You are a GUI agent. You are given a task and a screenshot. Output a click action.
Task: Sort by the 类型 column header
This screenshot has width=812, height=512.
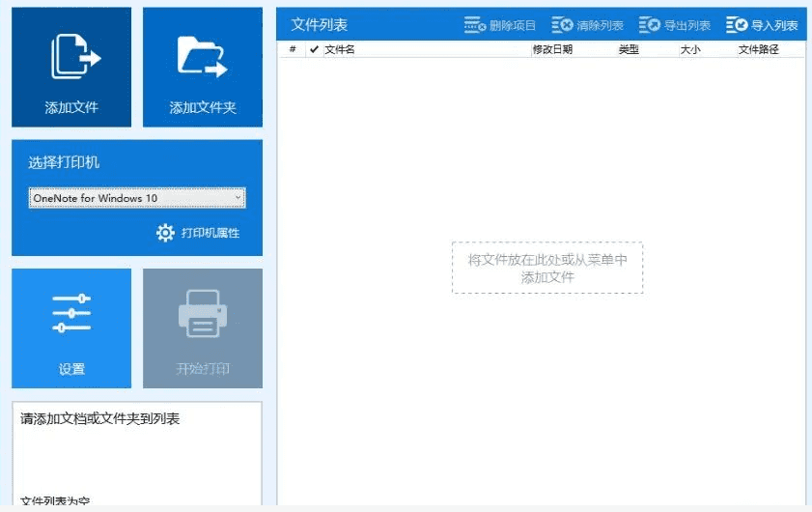[629, 49]
